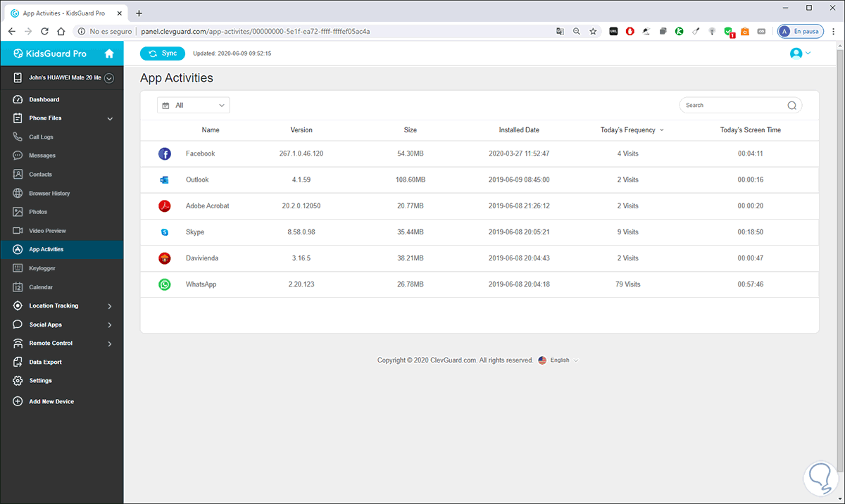Open the English language selector
Screen dimensions: 845x504
tap(558, 360)
